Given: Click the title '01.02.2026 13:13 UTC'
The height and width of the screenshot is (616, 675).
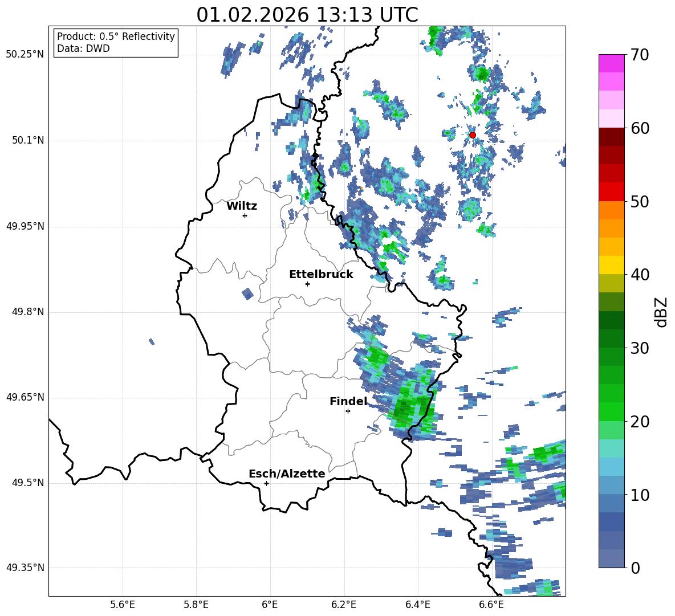Looking at the screenshot, I should tap(307, 15).
